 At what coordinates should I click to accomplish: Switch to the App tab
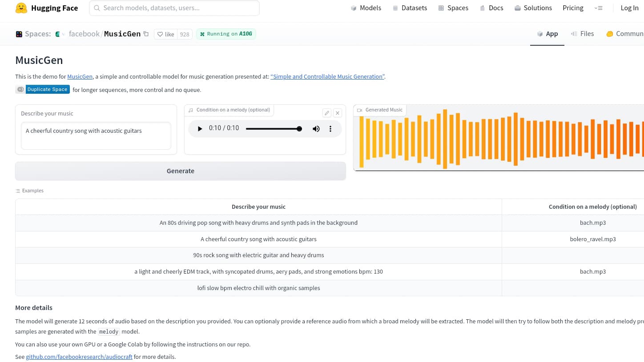(547, 34)
